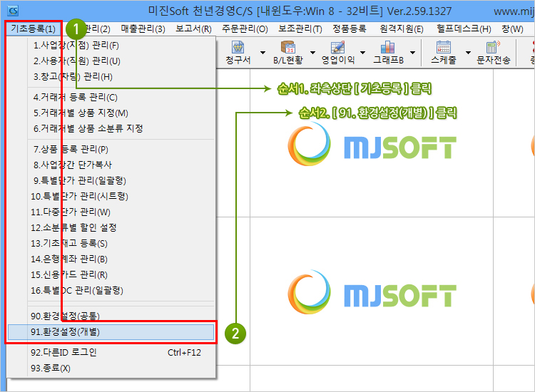Expand the dropdown arrow next to 청구서

click(x=263, y=53)
